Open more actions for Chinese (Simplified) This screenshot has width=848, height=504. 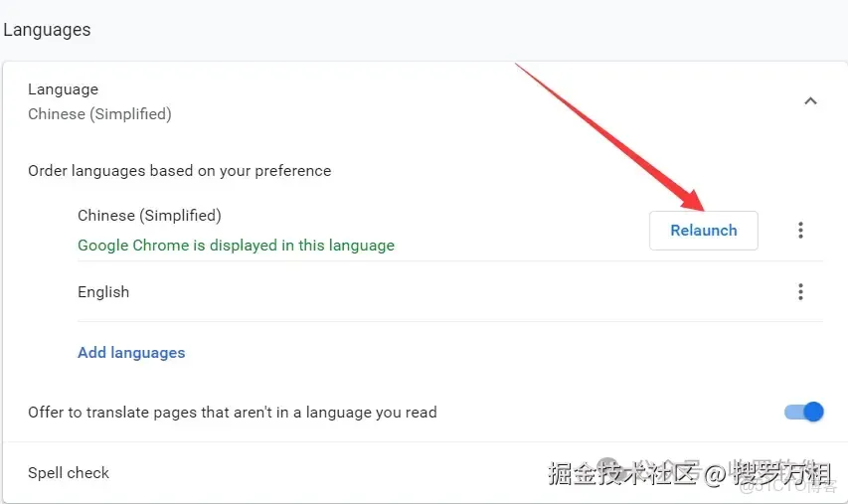coord(800,231)
